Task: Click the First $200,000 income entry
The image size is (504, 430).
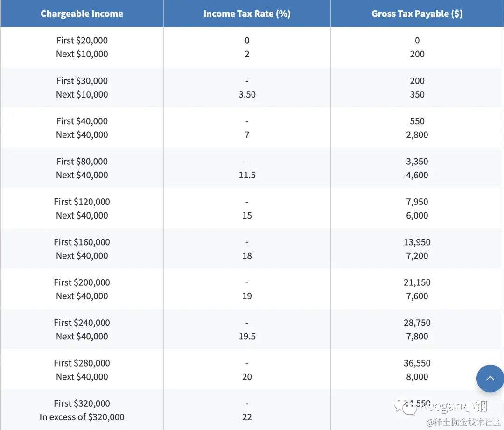Action: [82, 282]
